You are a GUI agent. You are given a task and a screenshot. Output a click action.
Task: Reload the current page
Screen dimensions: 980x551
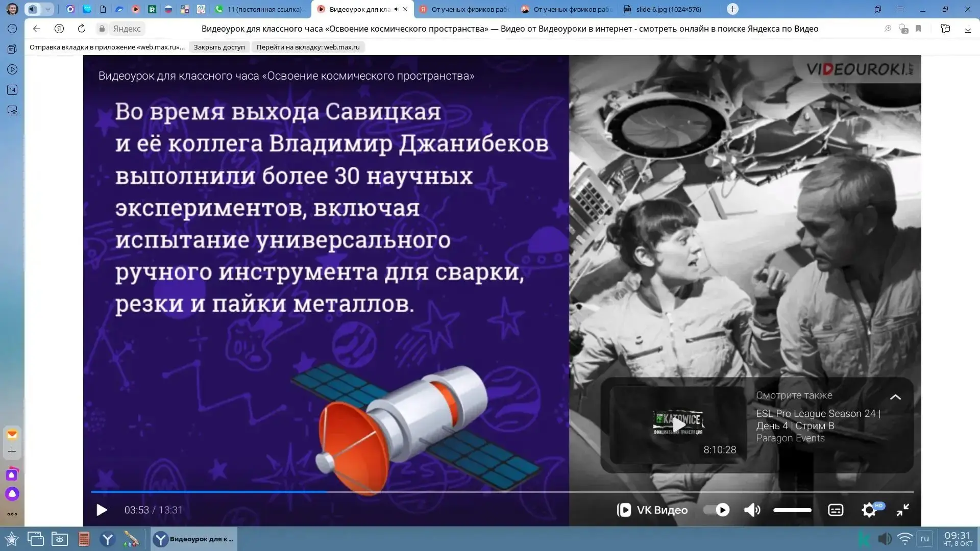82,29
